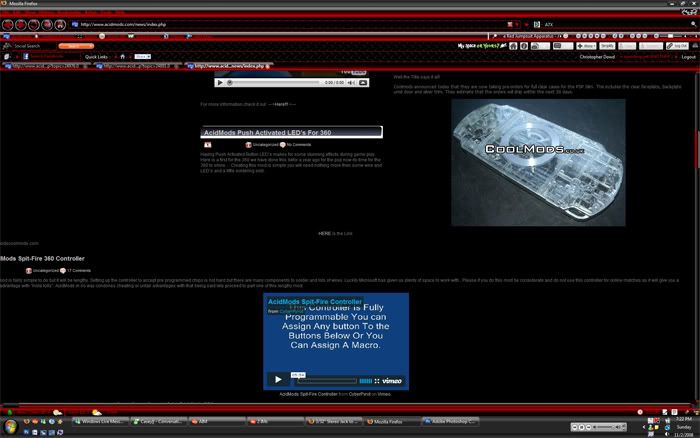Click the HERE link below the PSP image
Image resolution: width=700 pixels, height=438 pixels.
[x=324, y=234]
